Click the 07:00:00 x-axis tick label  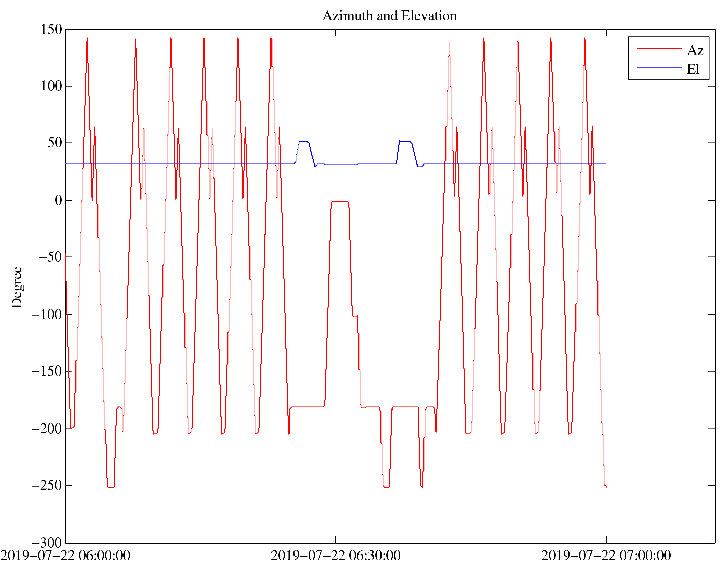click(606, 556)
